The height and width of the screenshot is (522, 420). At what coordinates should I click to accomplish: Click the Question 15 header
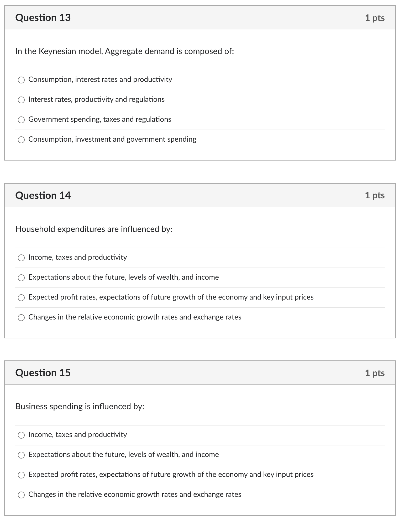point(43,373)
